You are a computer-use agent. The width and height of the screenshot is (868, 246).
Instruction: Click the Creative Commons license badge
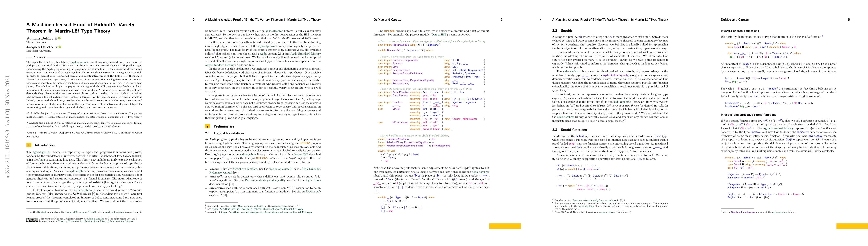click(32, 220)
